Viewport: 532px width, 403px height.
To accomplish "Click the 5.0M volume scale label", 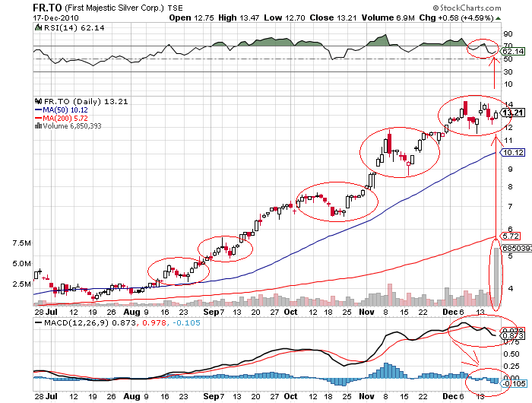I will pyautogui.click(x=22, y=263).
